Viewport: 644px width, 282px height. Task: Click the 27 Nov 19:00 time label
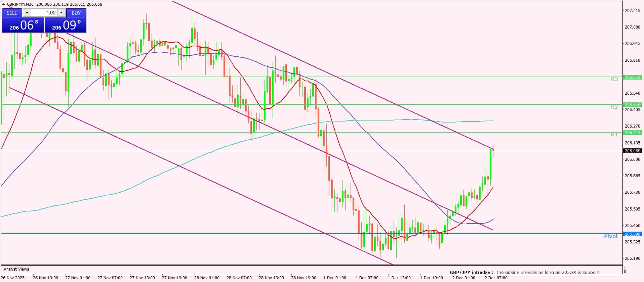[174, 278]
